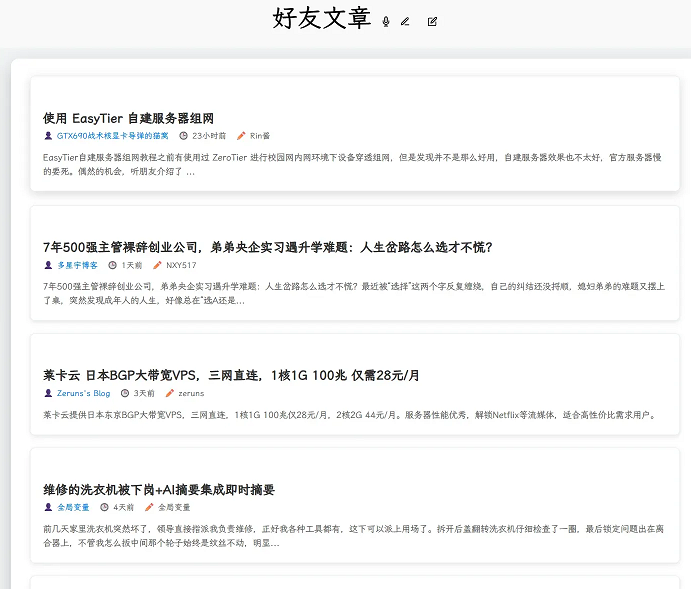Click the pencil icon before author zeruns

(x=169, y=393)
